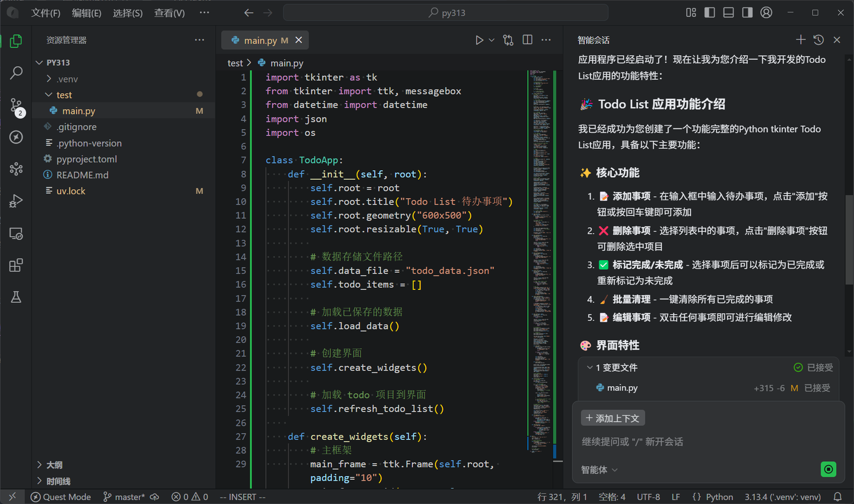Viewport: 854px width, 504px height.
Task: Split the editor to the right
Action: pyautogui.click(x=527, y=40)
